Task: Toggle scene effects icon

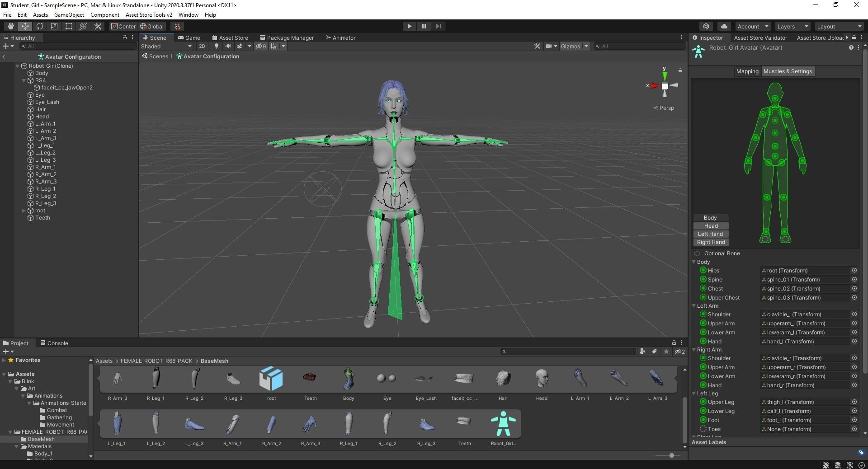Action: 240,46
